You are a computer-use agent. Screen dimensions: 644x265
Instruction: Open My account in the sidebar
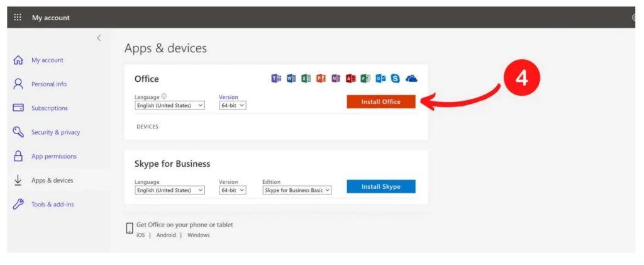47,60
